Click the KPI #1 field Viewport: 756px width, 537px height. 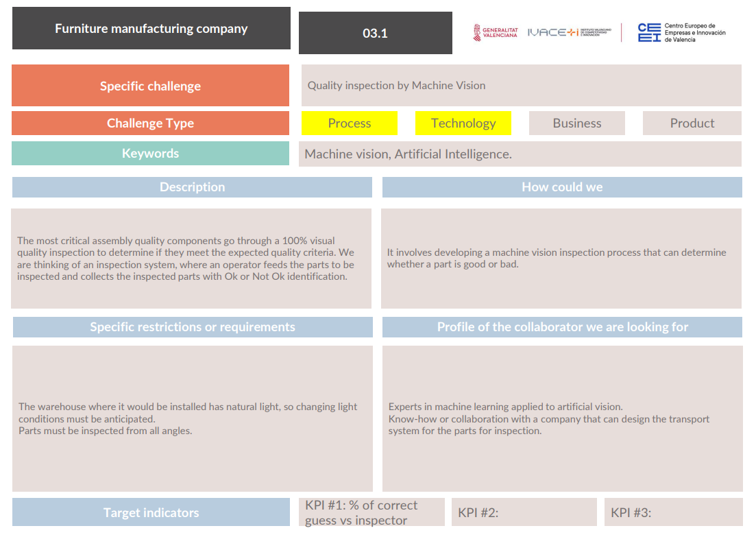click(x=371, y=512)
